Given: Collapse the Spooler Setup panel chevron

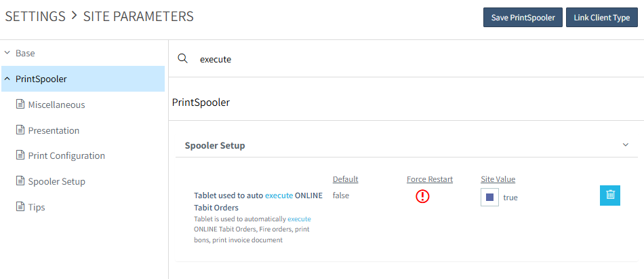Looking at the screenshot, I should coord(625,145).
